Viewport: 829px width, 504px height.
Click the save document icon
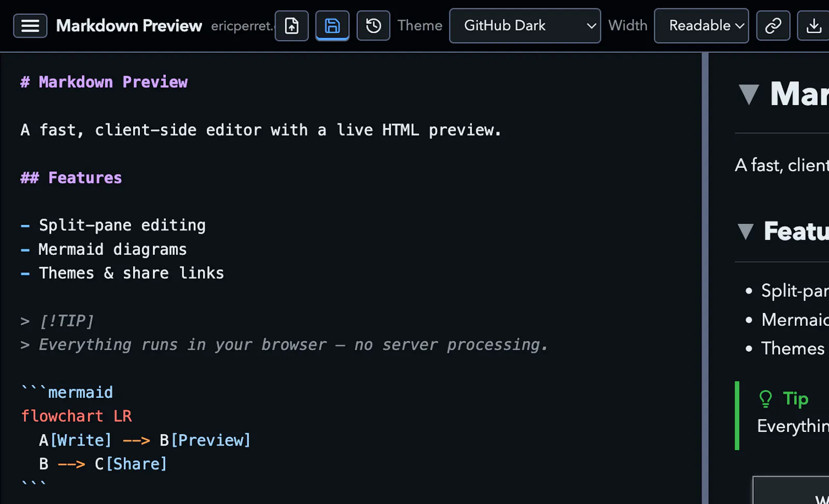332,25
